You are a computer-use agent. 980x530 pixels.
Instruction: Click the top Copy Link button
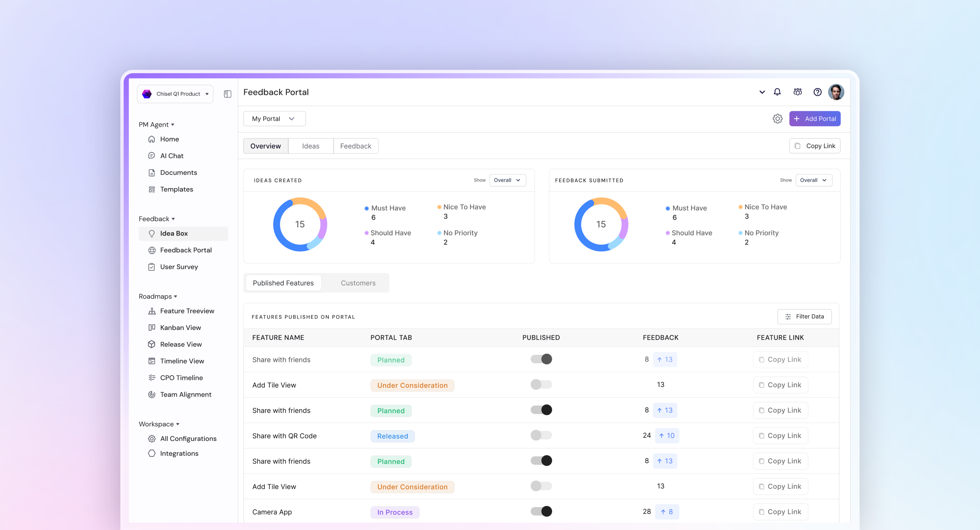[x=814, y=146]
